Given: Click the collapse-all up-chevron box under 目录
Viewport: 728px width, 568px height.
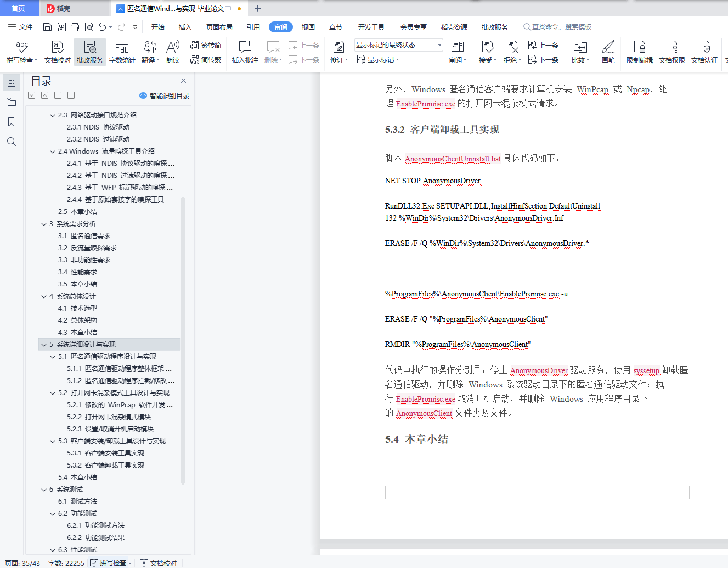Looking at the screenshot, I should click(x=45, y=95).
